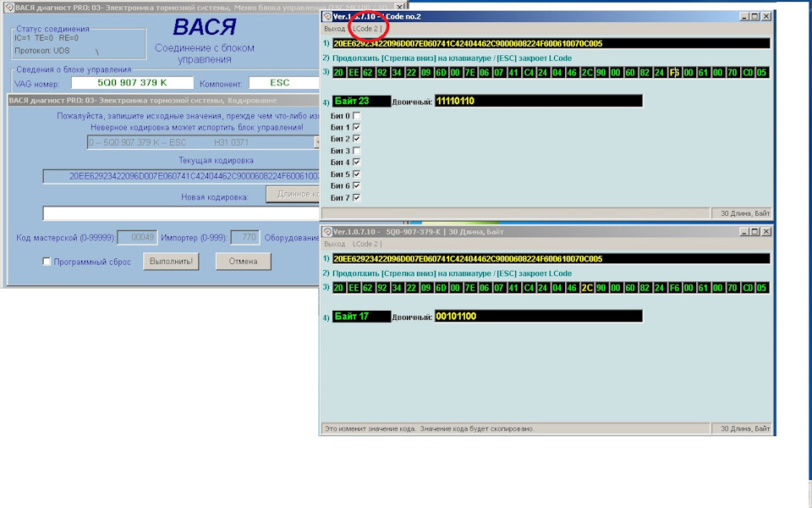Select byte cell C4 in LCode no.2 window
Screen dimensions: 812x508
coord(528,73)
